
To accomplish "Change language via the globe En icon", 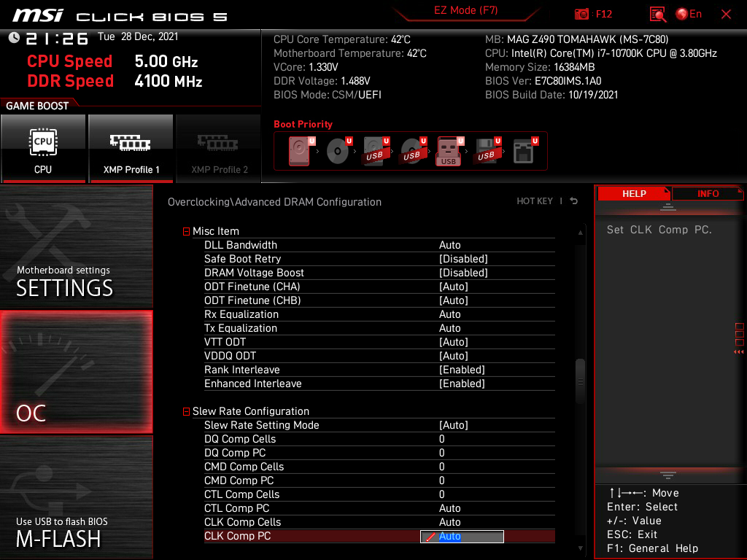I will click(x=689, y=14).
